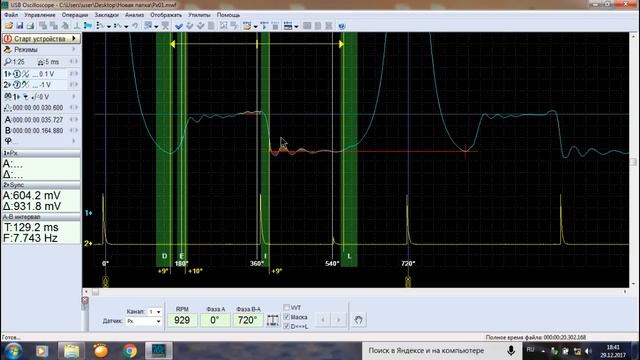Screen dimensions: 640x360
Task: Open the Утилиты menu
Action: [x=199, y=15]
